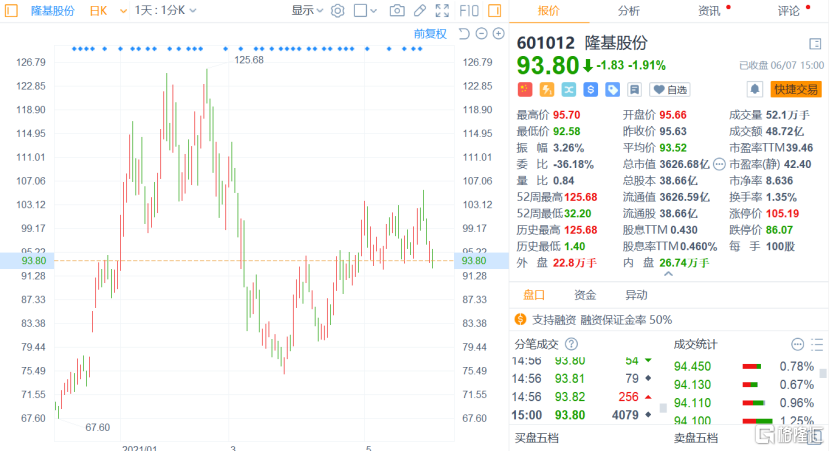The image size is (830, 451).
Task: Click the 94.110 price row in 成交统计
Action: tap(744, 403)
